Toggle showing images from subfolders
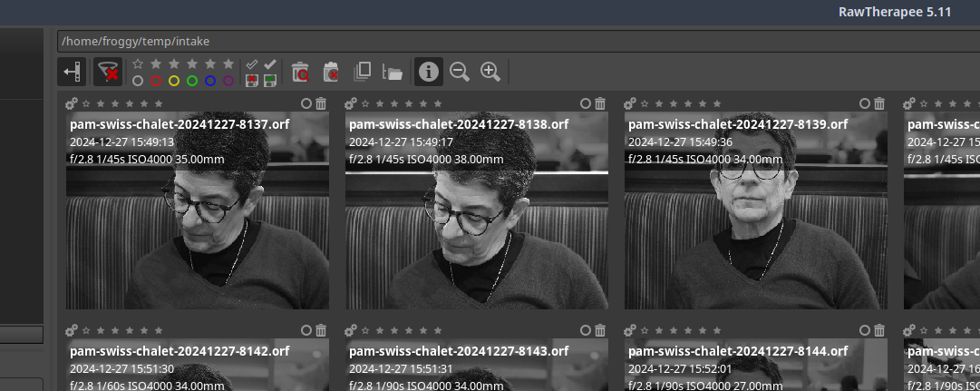980x391 pixels. click(x=363, y=72)
